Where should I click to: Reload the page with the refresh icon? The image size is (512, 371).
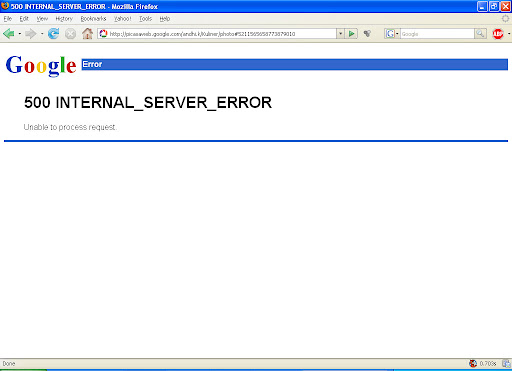pos(53,34)
